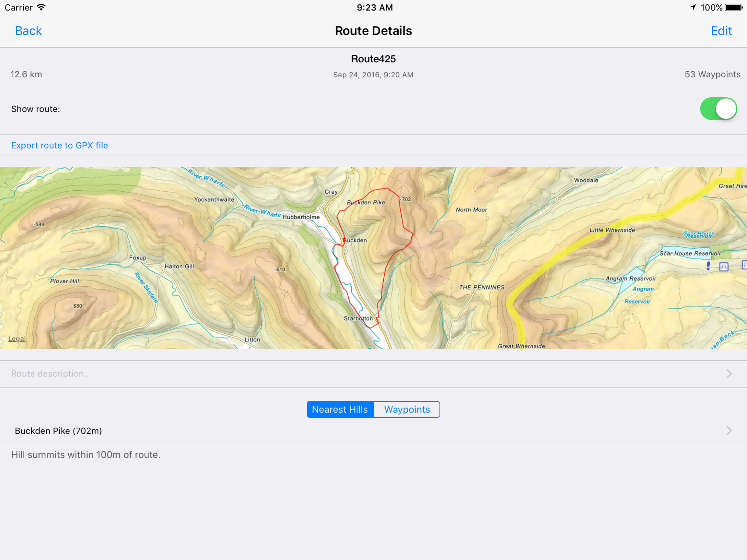Tap the Halton Gill label on the map
The width and height of the screenshot is (747, 560).
coord(179,266)
